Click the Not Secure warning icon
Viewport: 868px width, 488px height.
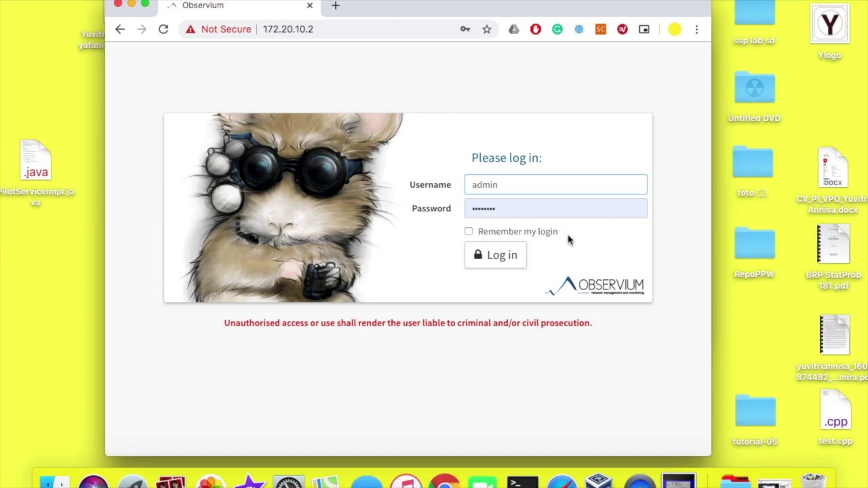point(191,29)
